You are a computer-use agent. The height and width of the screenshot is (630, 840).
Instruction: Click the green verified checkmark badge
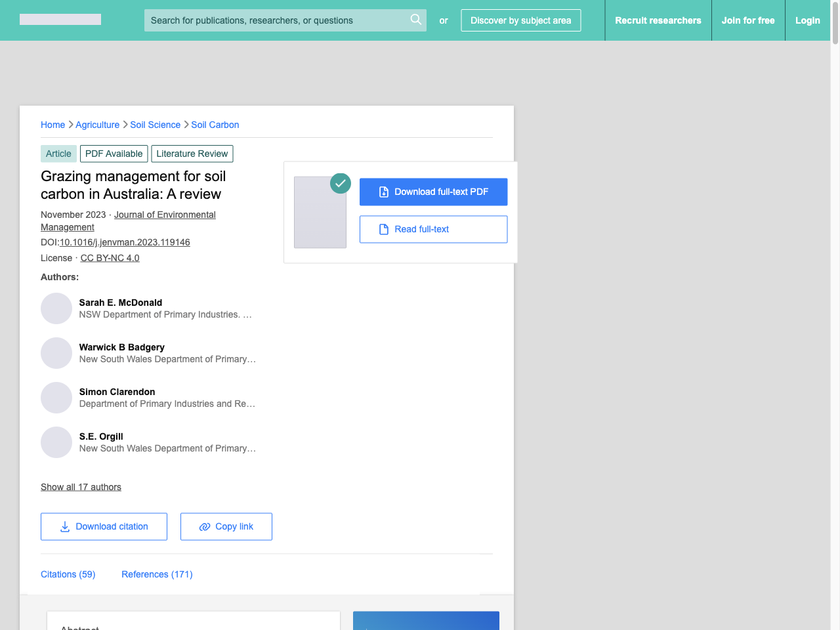(340, 184)
